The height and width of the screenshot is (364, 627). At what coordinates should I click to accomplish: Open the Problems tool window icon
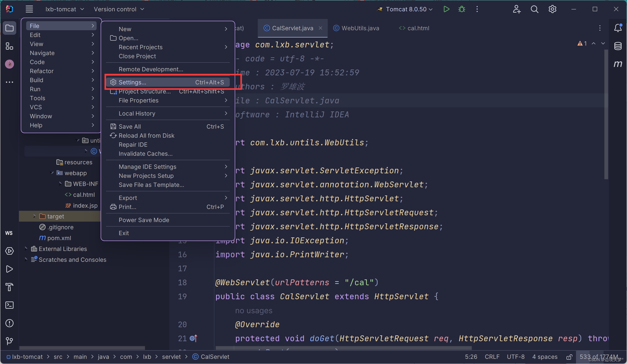(9, 323)
